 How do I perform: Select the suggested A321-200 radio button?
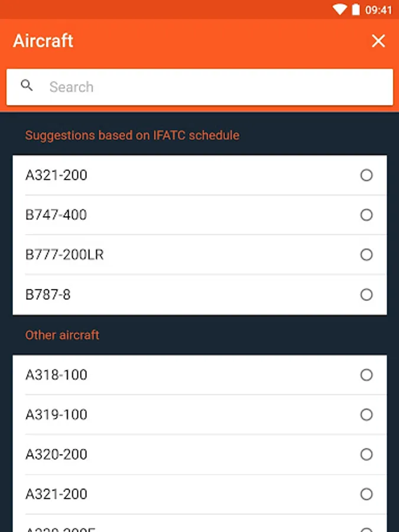(366, 175)
